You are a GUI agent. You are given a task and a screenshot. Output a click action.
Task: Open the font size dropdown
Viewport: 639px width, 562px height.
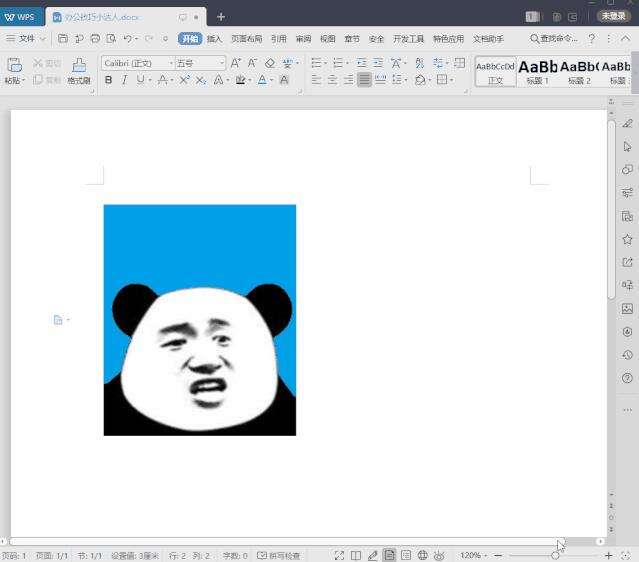(222, 63)
